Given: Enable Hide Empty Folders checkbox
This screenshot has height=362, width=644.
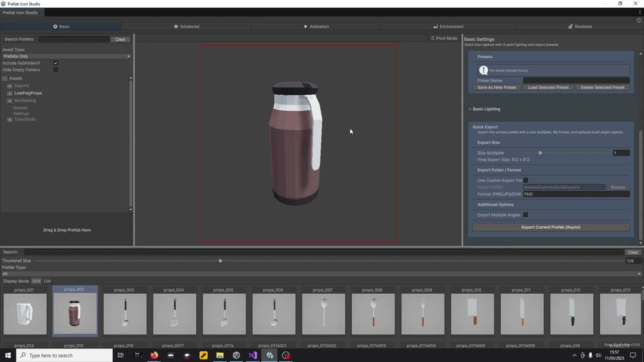Looking at the screenshot, I should pyautogui.click(x=55, y=70).
